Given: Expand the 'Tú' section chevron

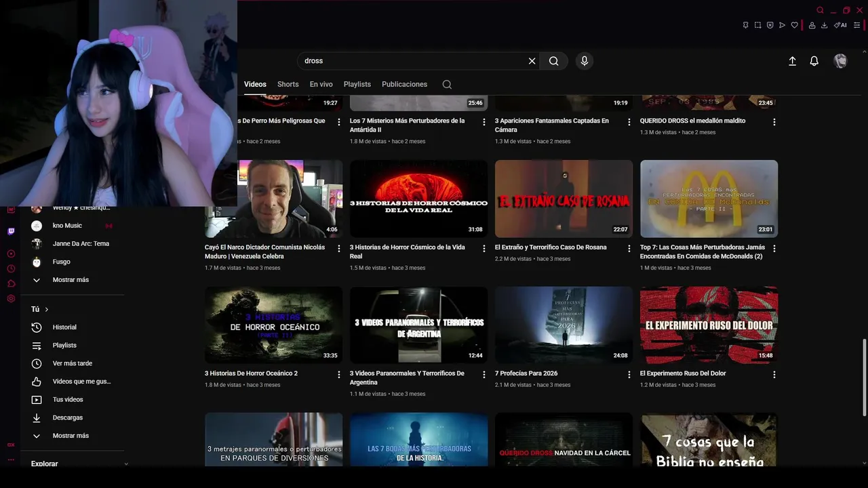Looking at the screenshot, I should pos(47,309).
